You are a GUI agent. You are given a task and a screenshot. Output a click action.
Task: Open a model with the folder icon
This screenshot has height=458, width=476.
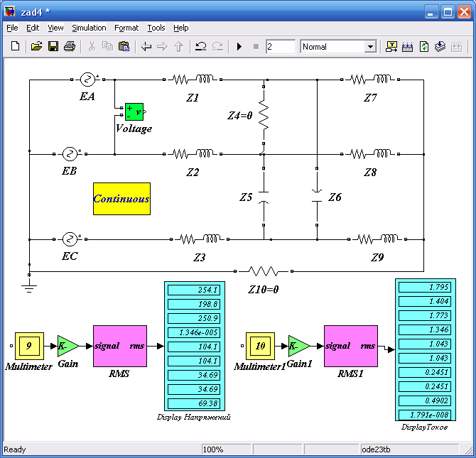click(36, 46)
